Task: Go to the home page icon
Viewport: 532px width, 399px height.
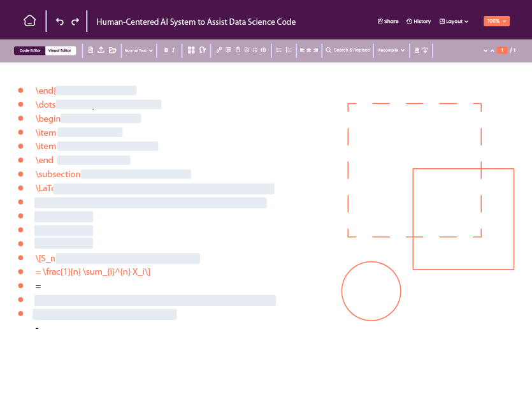Action: [29, 21]
